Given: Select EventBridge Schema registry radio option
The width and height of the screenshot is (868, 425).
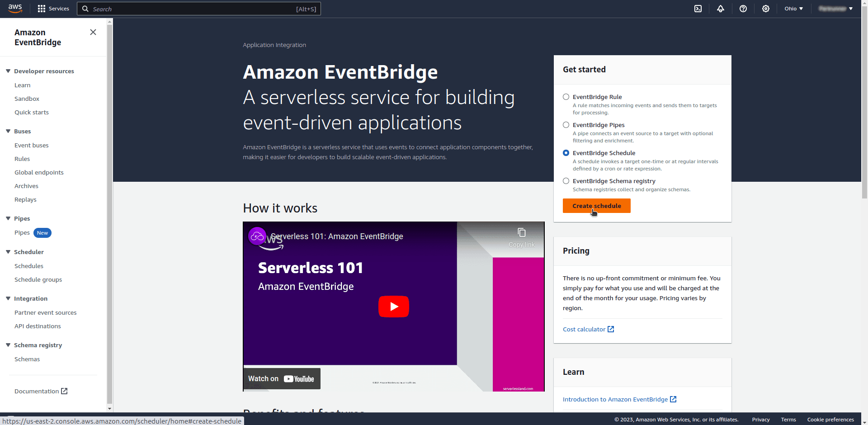Looking at the screenshot, I should [566, 181].
